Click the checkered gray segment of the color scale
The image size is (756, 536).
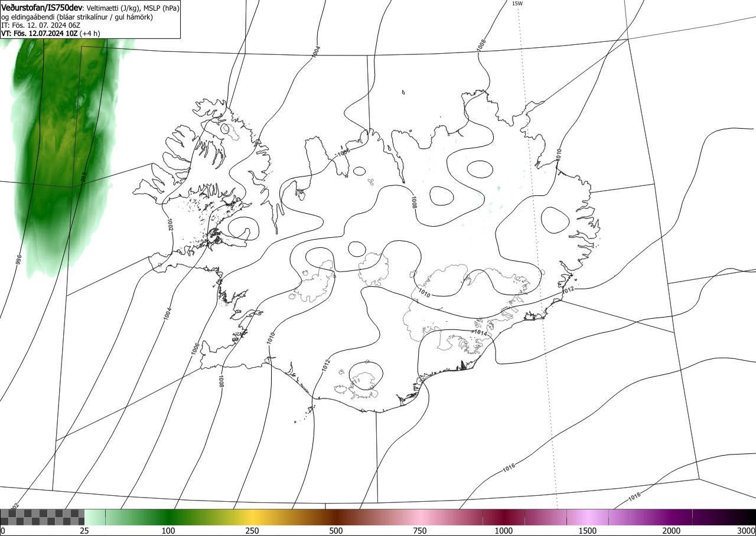click(x=43, y=517)
